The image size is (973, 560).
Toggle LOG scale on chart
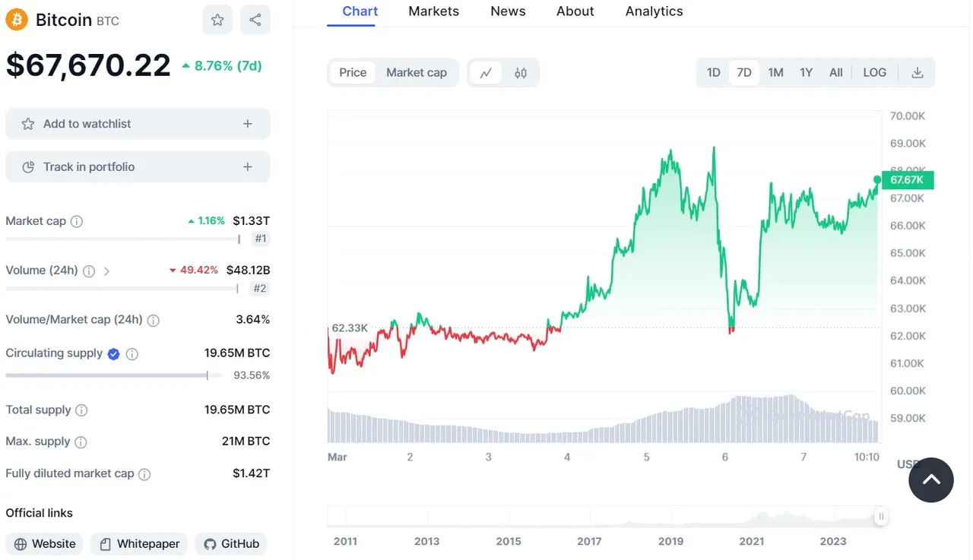click(x=875, y=73)
